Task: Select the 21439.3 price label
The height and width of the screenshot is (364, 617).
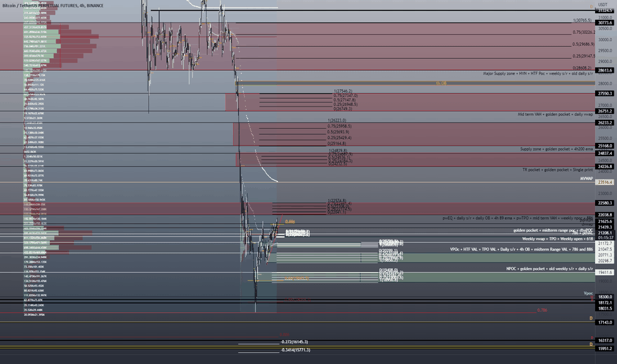Action: click(x=605, y=228)
